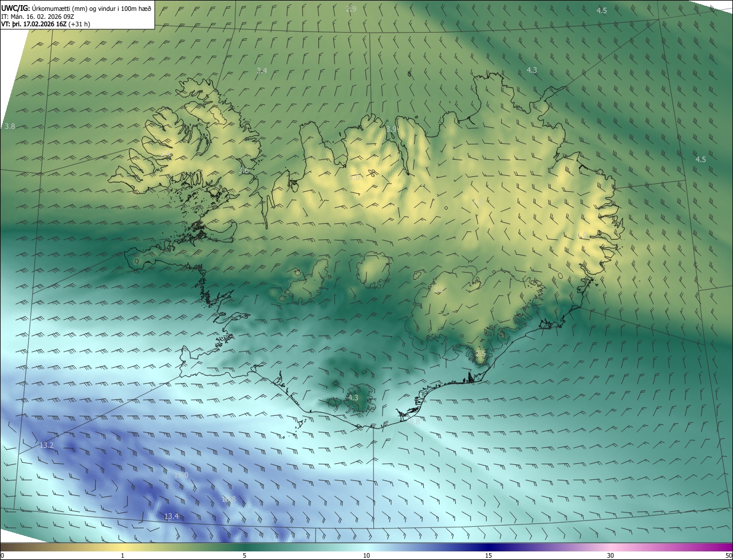The height and width of the screenshot is (560, 733).
Task: Click the 'UWC/IG: Úrkomumætti (mm)' title line
Action: coord(76,8)
